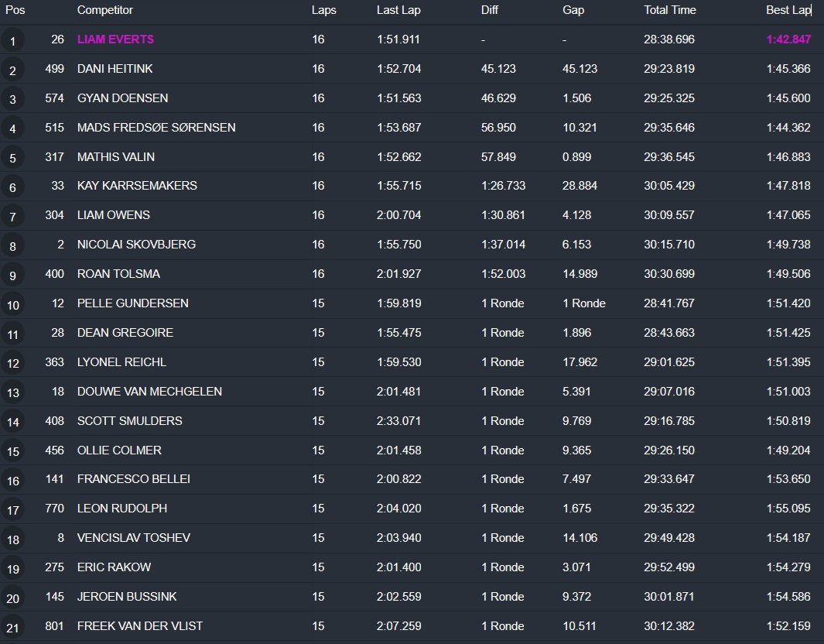The image size is (824, 644).
Task: Open MADS FREDSØE SØRENSEN entry
Action: (156, 128)
